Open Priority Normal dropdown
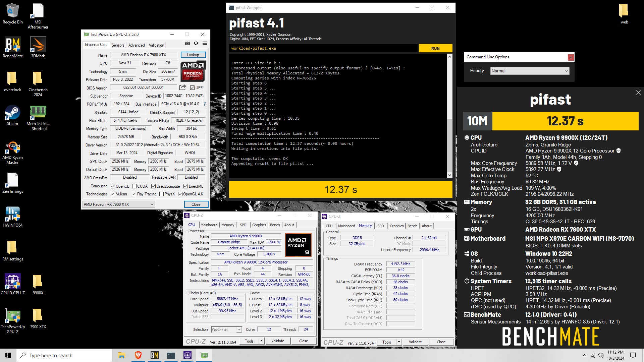The width and height of the screenshot is (644, 362). pos(530,71)
